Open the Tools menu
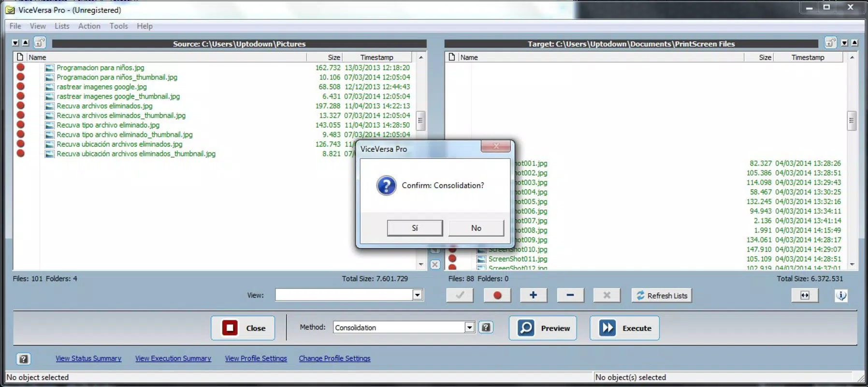Image resolution: width=868 pixels, height=387 pixels. tap(119, 26)
